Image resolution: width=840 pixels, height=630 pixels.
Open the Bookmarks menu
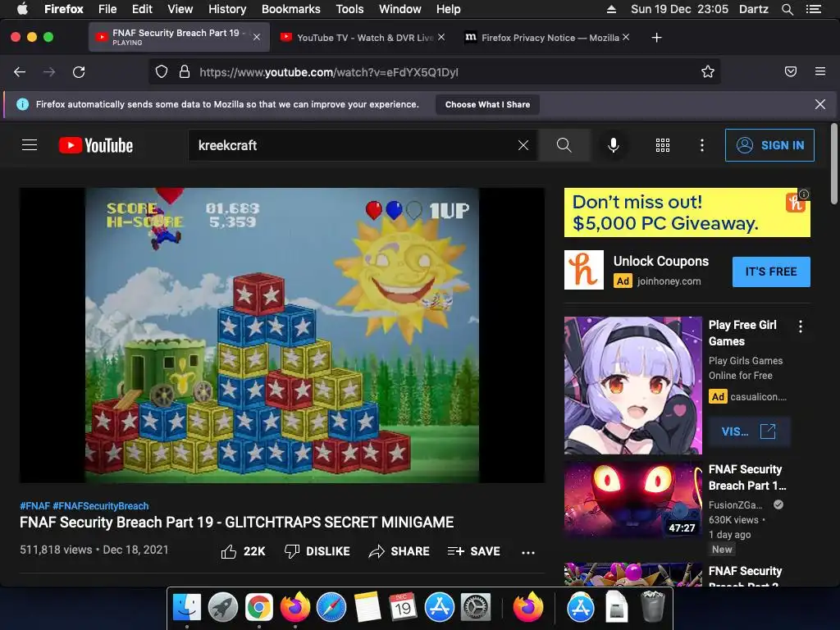(291, 9)
